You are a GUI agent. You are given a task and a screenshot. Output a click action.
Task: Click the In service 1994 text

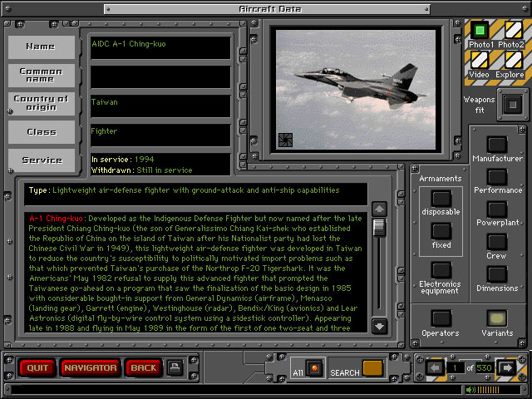(x=122, y=160)
